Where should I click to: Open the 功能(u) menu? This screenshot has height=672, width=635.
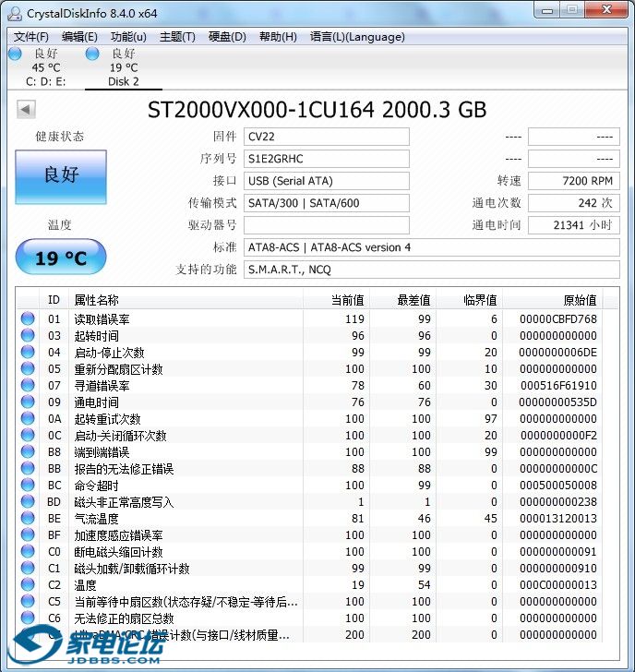pyautogui.click(x=128, y=37)
